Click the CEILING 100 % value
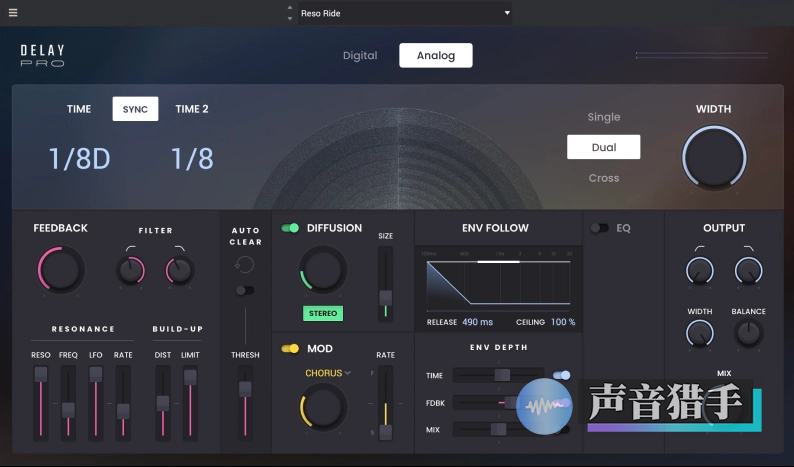The image size is (794, 467). click(563, 322)
